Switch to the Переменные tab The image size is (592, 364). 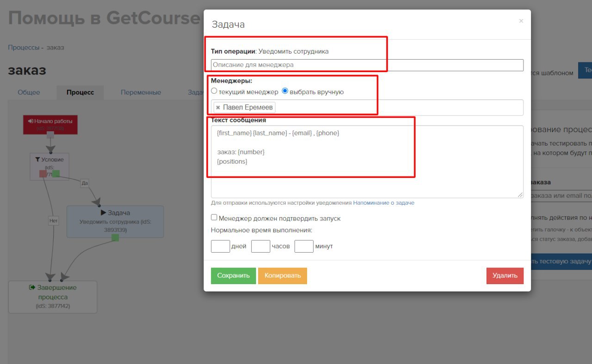(141, 92)
